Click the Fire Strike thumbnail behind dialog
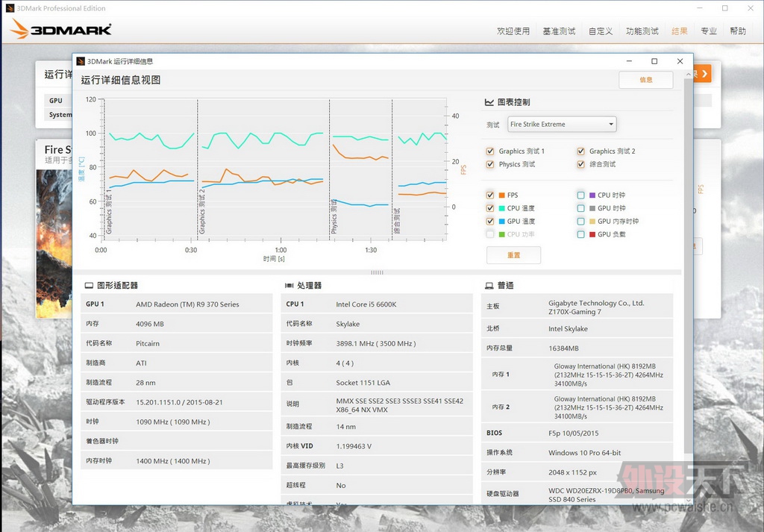Viewport: 764px width, 532px height. tap(54, 243)
